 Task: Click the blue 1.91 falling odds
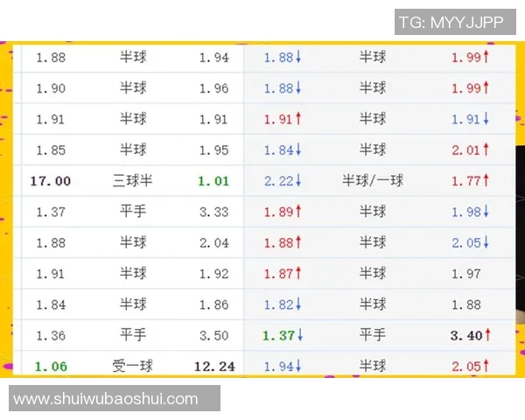click(x=470, y=119)
